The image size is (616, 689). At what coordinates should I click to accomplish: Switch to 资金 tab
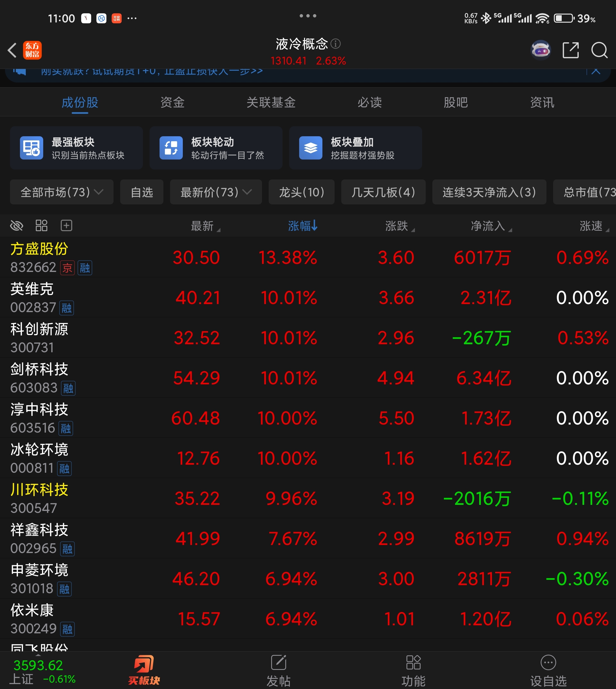tap(172, 102)
